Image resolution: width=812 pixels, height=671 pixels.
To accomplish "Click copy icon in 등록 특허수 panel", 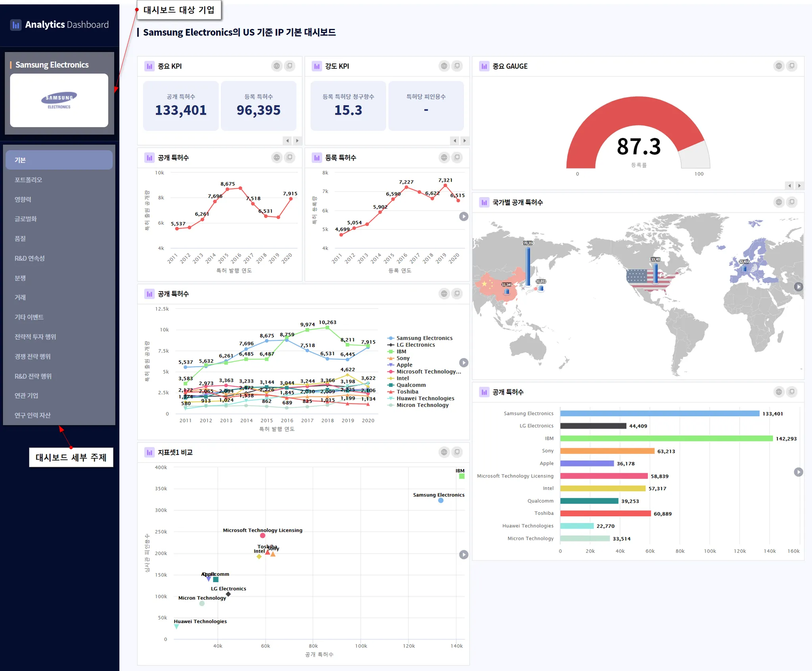I will click(x=457, y=158).
